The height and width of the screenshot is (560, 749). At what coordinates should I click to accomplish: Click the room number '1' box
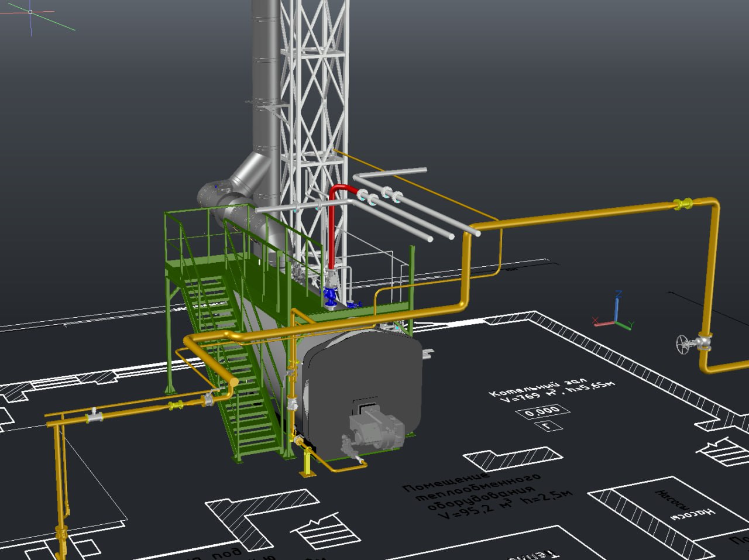pos(547,425)
